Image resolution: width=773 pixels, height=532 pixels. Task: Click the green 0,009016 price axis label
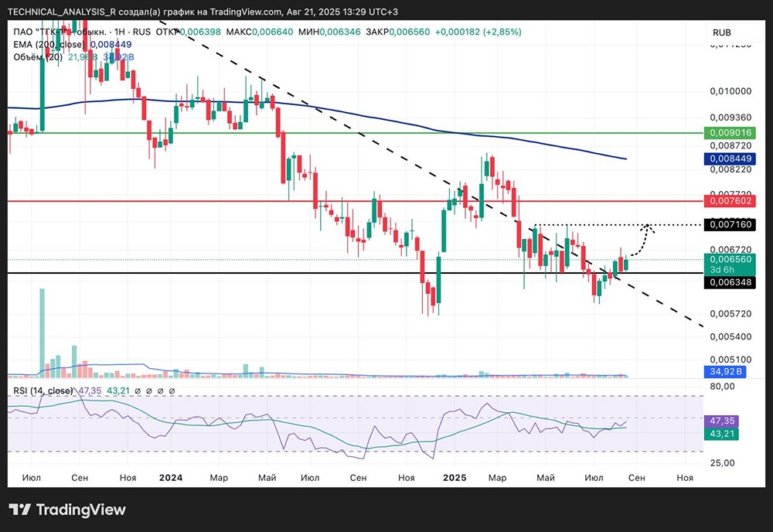[730, 133]
